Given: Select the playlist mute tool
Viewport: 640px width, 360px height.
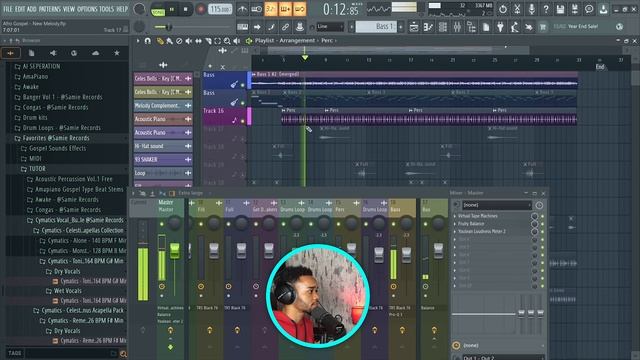Looking at the screenshot, I should pyautogui.click(x=189, y=41).
